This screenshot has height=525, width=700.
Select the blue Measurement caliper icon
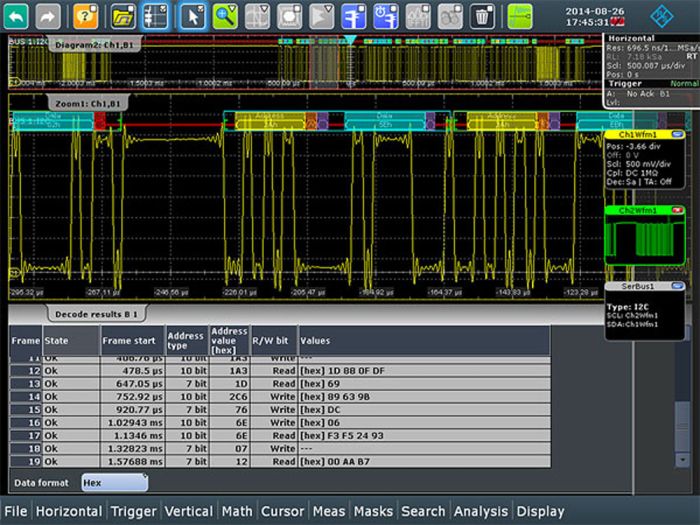pyautogui.click(x=353, y=17)
